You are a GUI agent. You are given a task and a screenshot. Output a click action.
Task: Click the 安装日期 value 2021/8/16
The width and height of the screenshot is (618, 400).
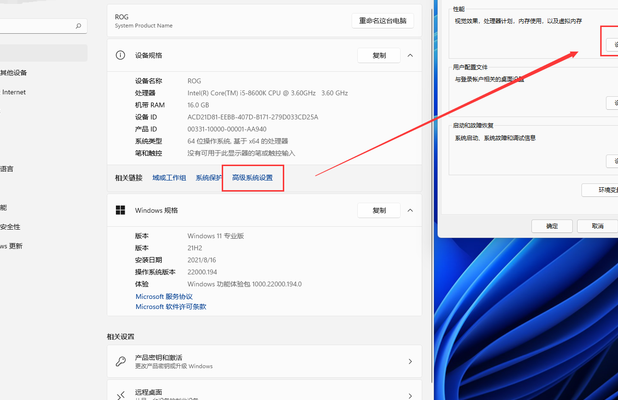(x=202, y=260)
